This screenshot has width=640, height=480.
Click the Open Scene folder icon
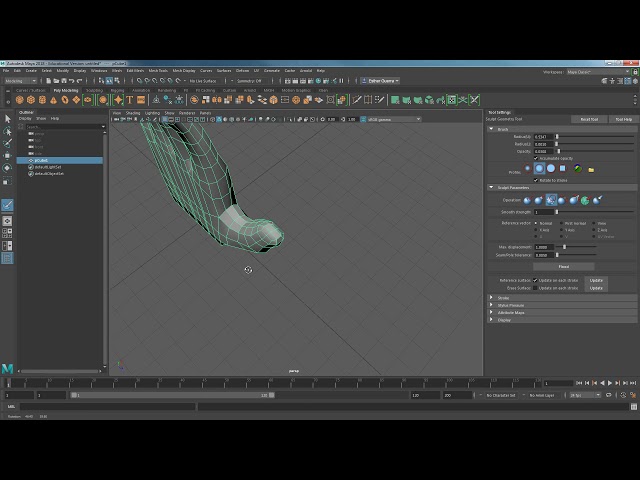pyautogui.click(x=56, y=81)
